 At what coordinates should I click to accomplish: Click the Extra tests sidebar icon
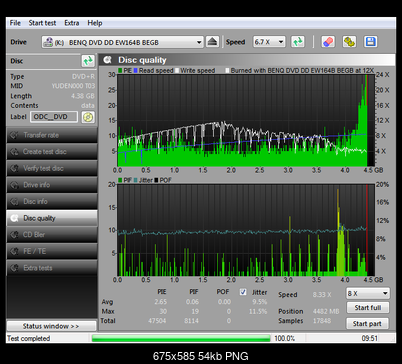point(14,268)
